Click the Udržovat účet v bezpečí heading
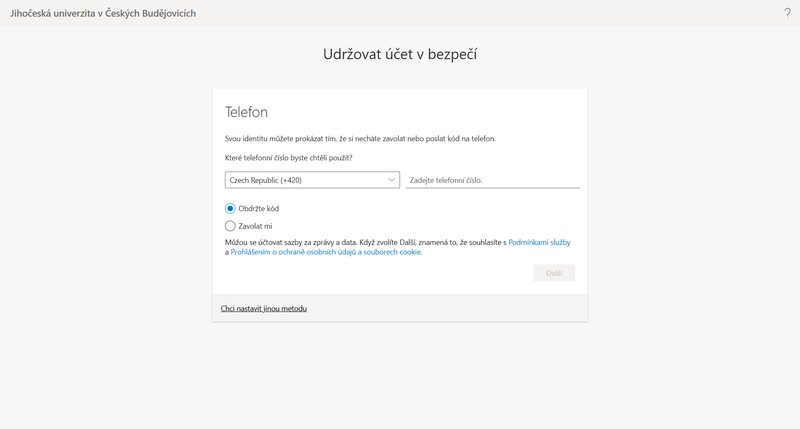Screen dimensions: 800x429 (400, 54)
